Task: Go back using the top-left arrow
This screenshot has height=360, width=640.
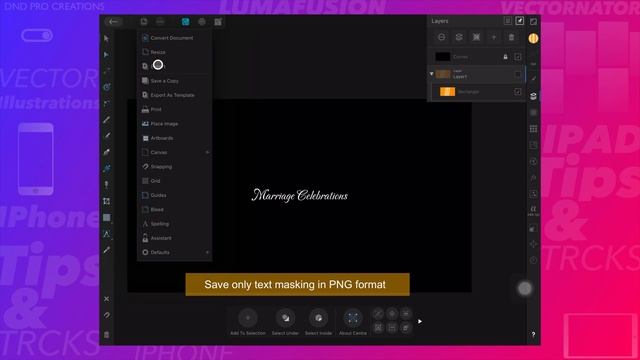Action: [x=113, y=22]
